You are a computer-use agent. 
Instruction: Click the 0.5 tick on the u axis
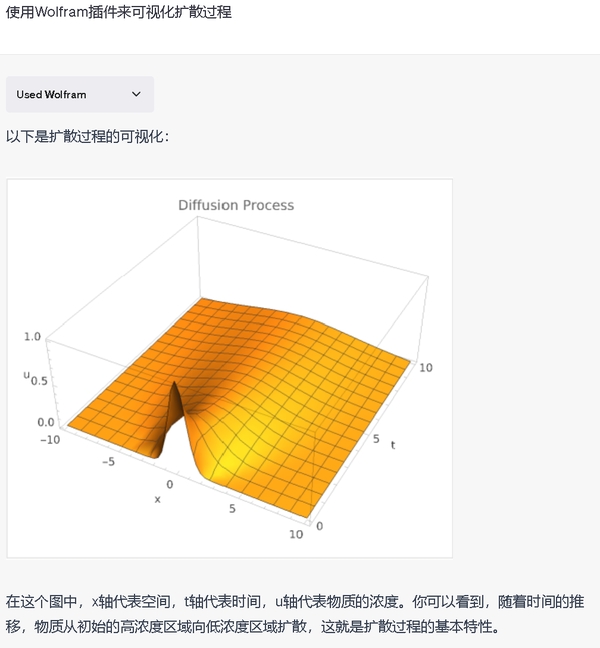(40, 381)
